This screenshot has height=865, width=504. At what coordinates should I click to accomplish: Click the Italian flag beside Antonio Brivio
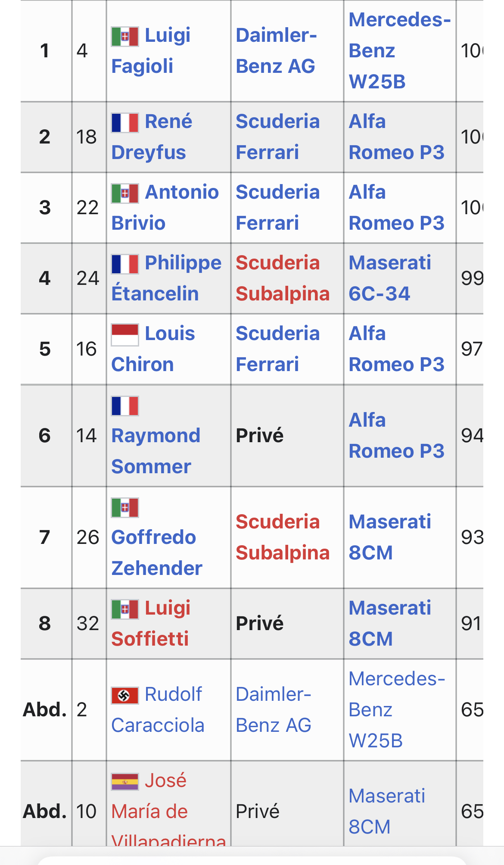125,194
